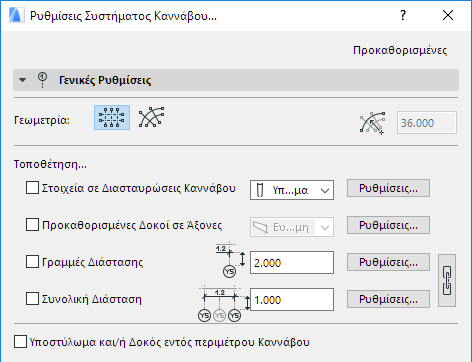This screenshot has height=362, width=472.
Task: Select the radial grid geometry icon
Action: [x=152, y=117]
